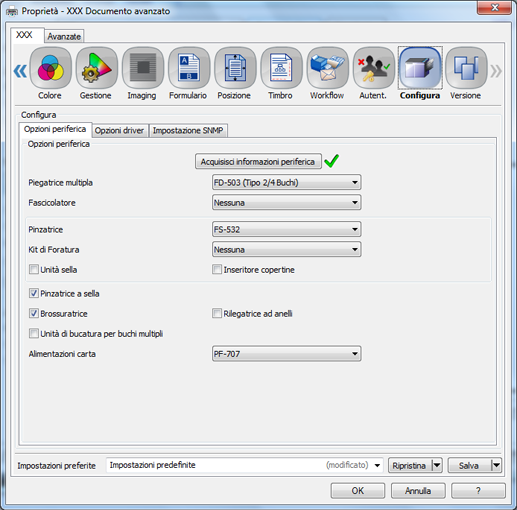The height and width of the screenshot is (510, 517).
Task: Enable the Unità sella checkbox
Action: click(34, 269)
